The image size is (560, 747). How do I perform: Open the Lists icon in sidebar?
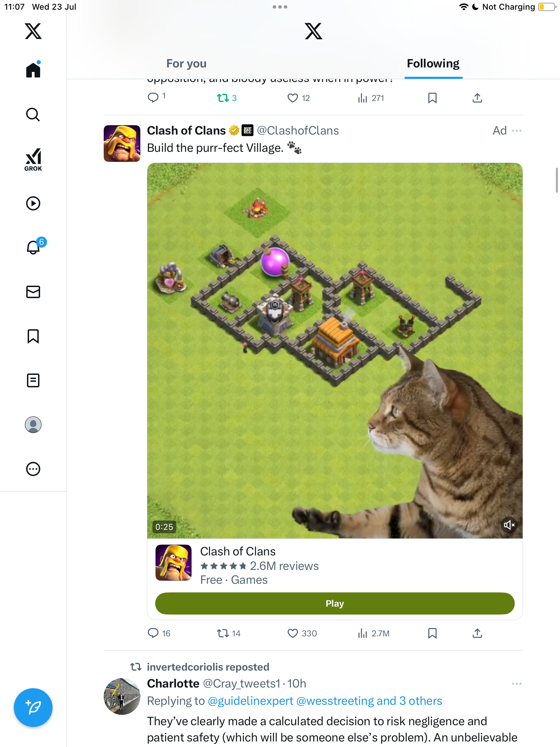(x=33, y=380)
